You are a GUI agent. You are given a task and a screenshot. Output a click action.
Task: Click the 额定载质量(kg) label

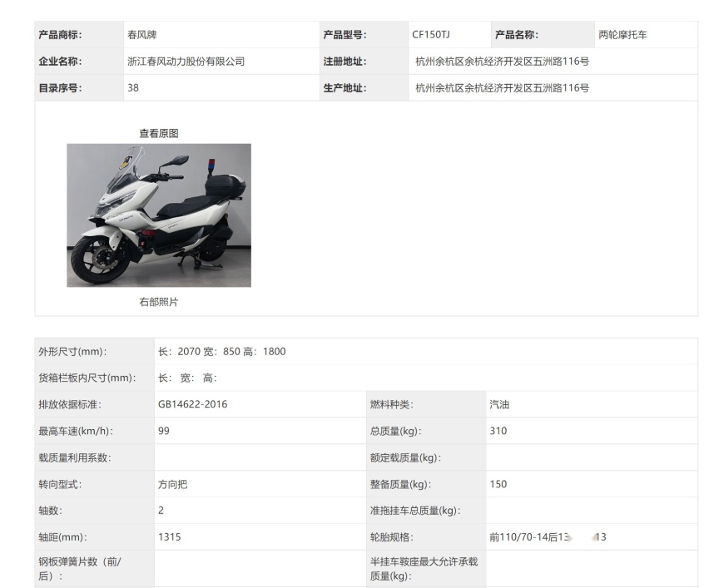pyautogui.click(x=405, y=457)
